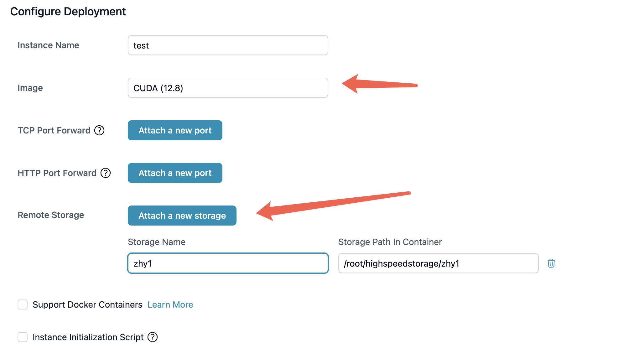Viewport: 644px width, 359px height.
Task: Open the Image selector showing CUDA (12.8)
Action: pos(228,88)
